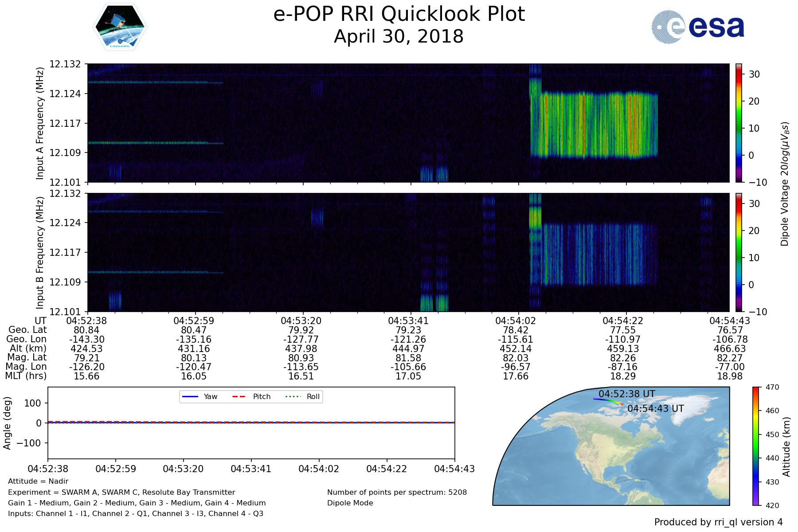Click the ESA logo
798x532 pixels.
point(698,27)
